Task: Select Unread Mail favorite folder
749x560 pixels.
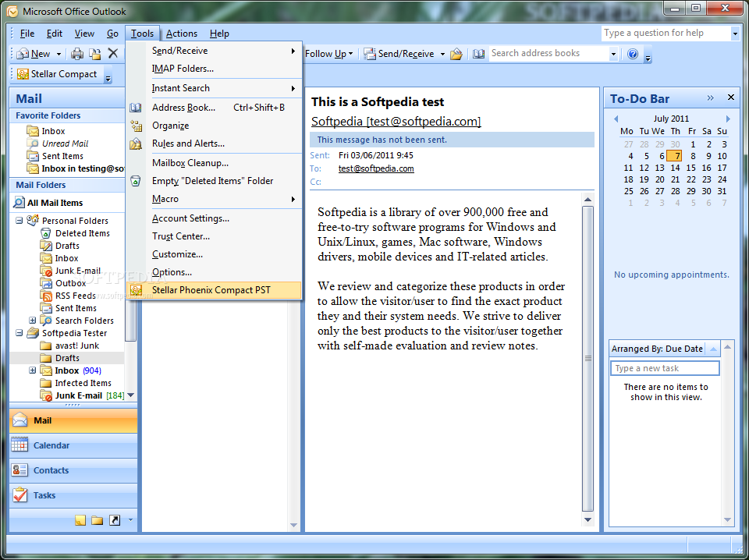Action: [x=65, y=144]
